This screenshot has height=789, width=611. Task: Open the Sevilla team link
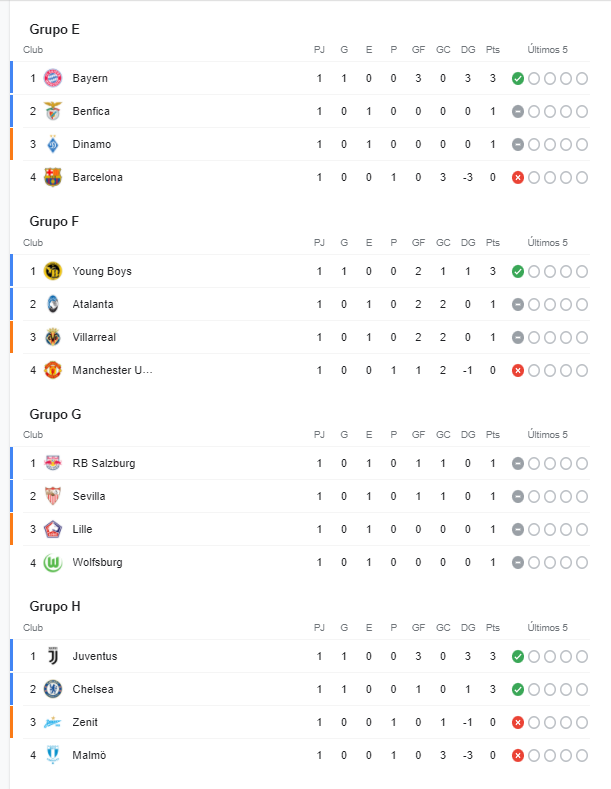coord(89,496)
